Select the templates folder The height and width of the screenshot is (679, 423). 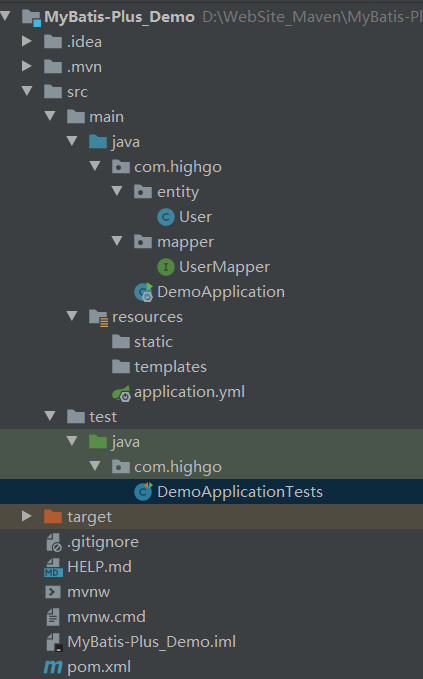[159, 367]
